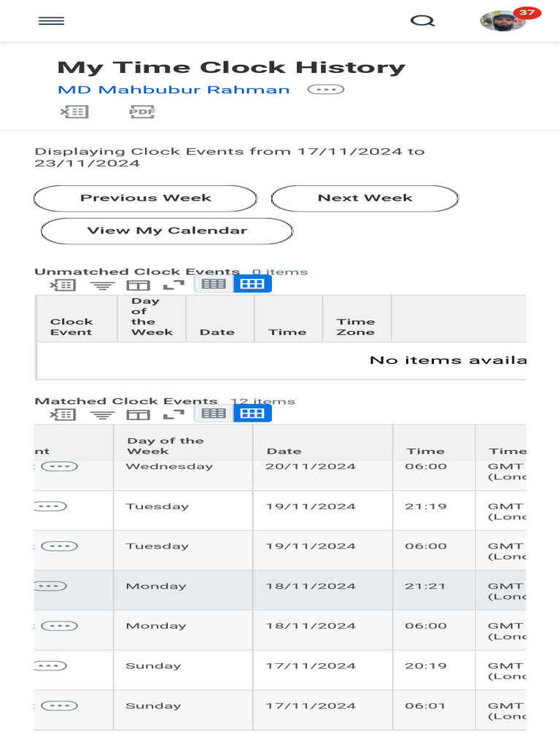Open filter for Matched Clock Events table
The image size is (560, 747).
tap(102, 415)
